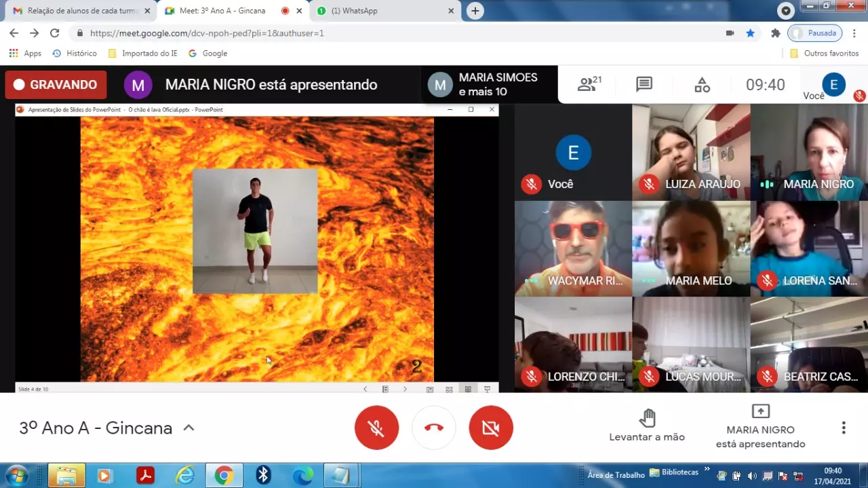Viewport: 868px width, 488px height.
Task: Expand the Chrome profile dropdown arrow
Action: point(786,11)
